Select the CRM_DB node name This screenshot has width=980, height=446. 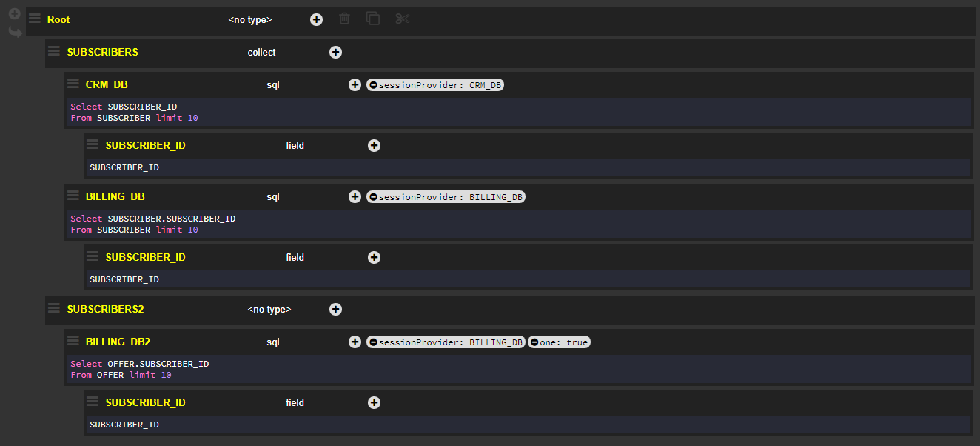107,85
